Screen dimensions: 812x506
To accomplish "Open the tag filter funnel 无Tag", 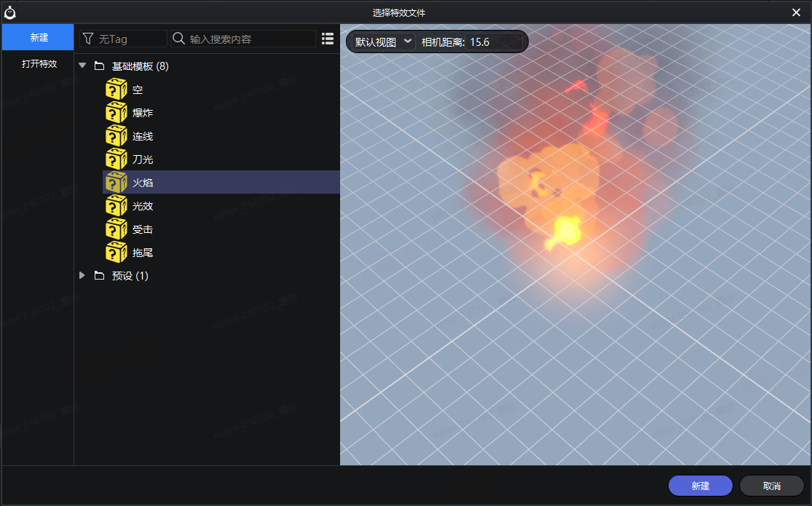I will [122, 39].
